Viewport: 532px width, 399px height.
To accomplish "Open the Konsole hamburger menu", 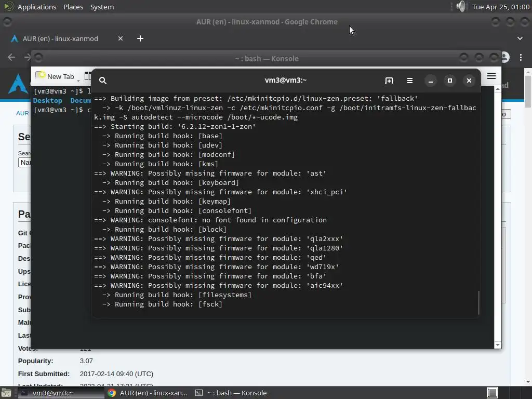I will point(491,76).
